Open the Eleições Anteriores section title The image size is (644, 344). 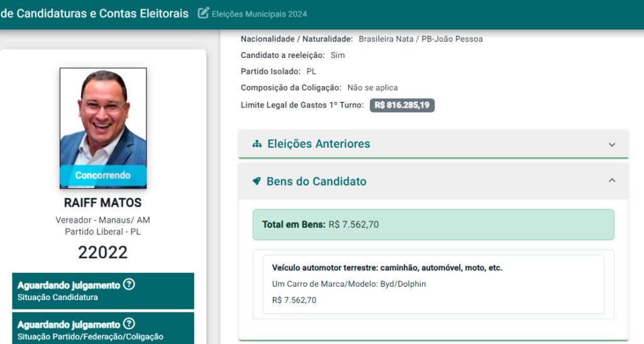coord(318,144)
